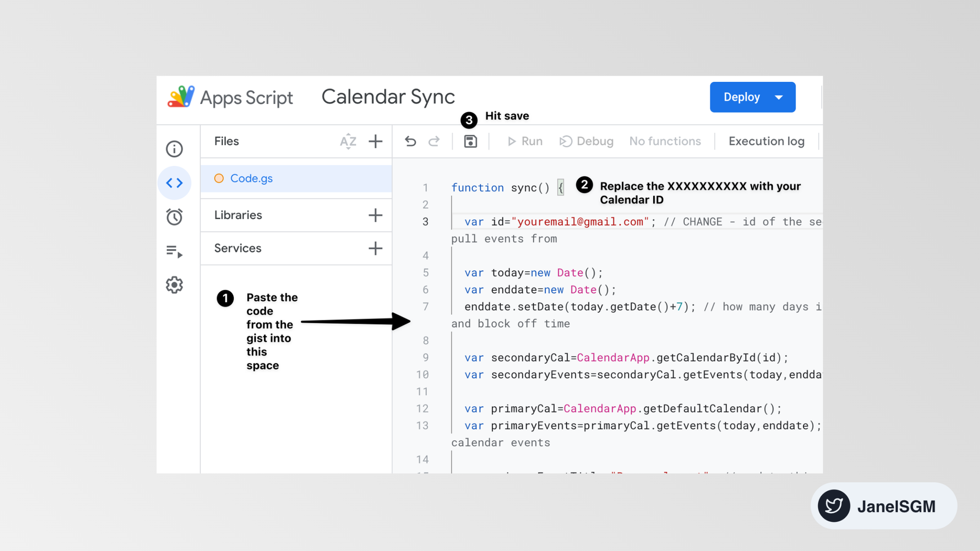The height and width of the screenshot is (551, 980).
Task: Click the Libraries section label
Action: tap(238, 215)
